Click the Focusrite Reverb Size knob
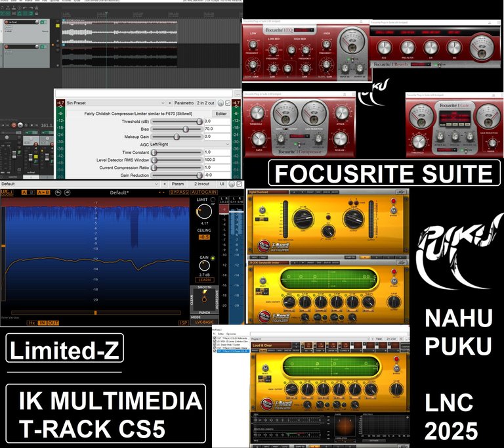Screen dimensions: 504x448 384,47
